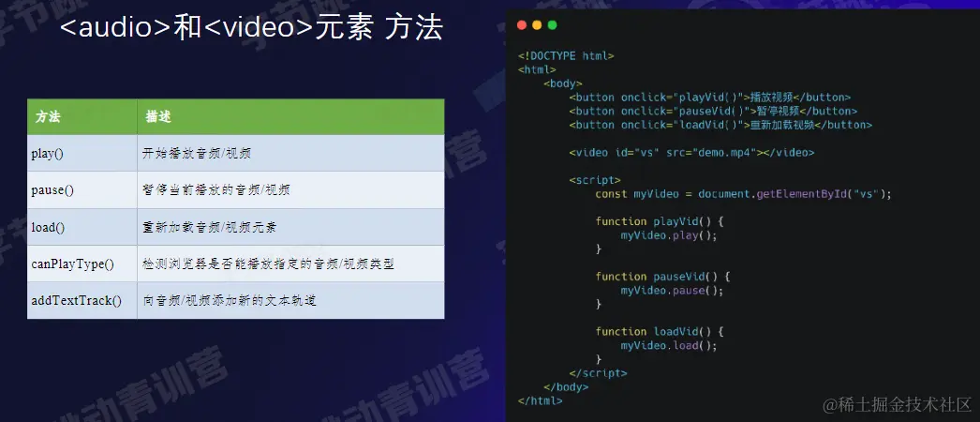
Task: Click the 'const myVideo = document.getElementById' line
Action: [x=744, y=193]
